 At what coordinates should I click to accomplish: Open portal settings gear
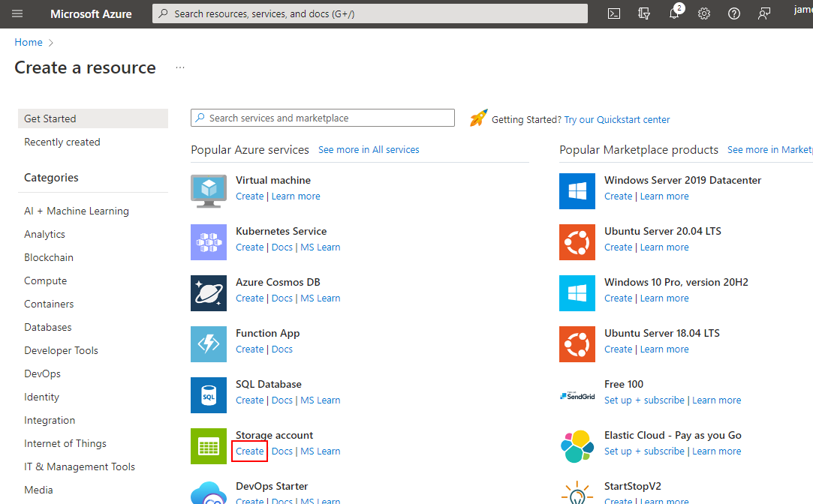click(x=704, y=14)
